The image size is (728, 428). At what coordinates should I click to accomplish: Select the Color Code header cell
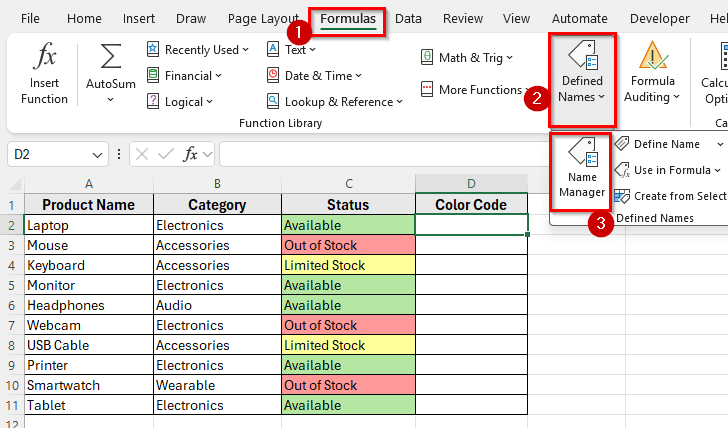(x=471, y=205)
